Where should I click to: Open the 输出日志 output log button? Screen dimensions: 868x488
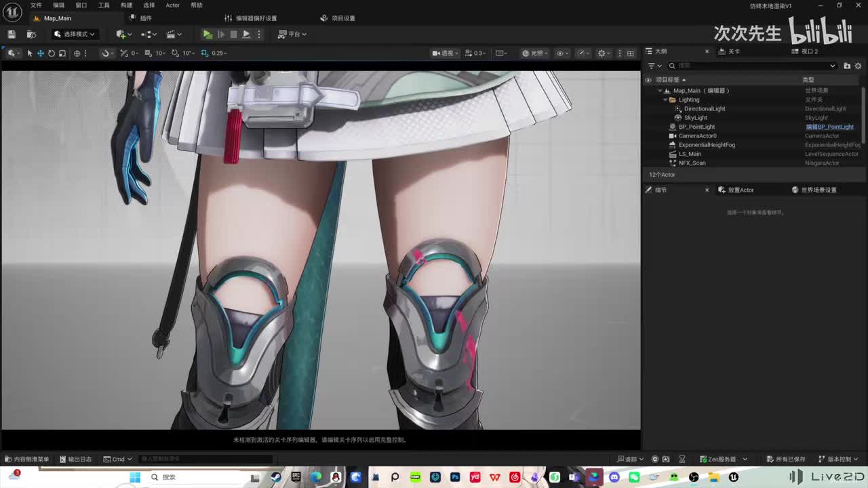(x=75, y=459)
